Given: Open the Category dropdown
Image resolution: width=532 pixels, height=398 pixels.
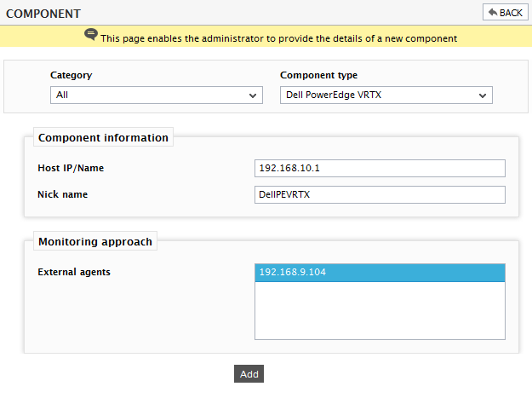Looking at the screenshot, I should (x=157, y=95).
